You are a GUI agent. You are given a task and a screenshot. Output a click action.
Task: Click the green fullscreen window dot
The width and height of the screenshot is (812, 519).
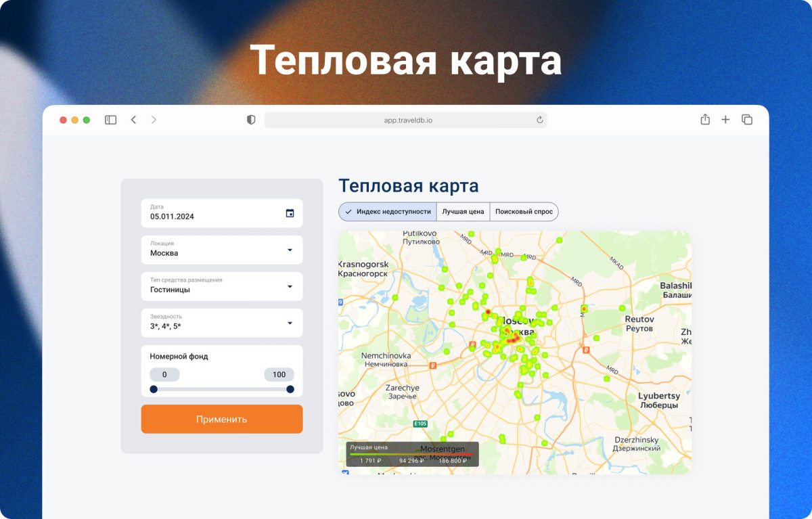(x=86, y=120)
